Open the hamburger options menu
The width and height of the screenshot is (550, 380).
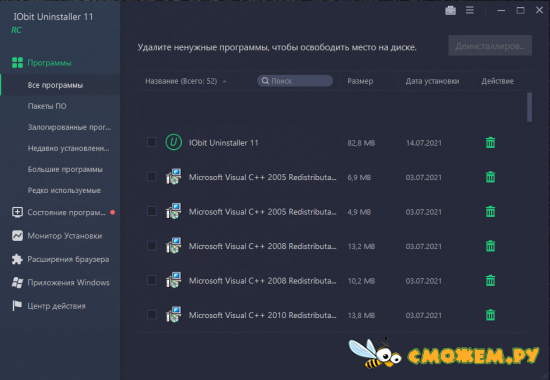(470, 11)
